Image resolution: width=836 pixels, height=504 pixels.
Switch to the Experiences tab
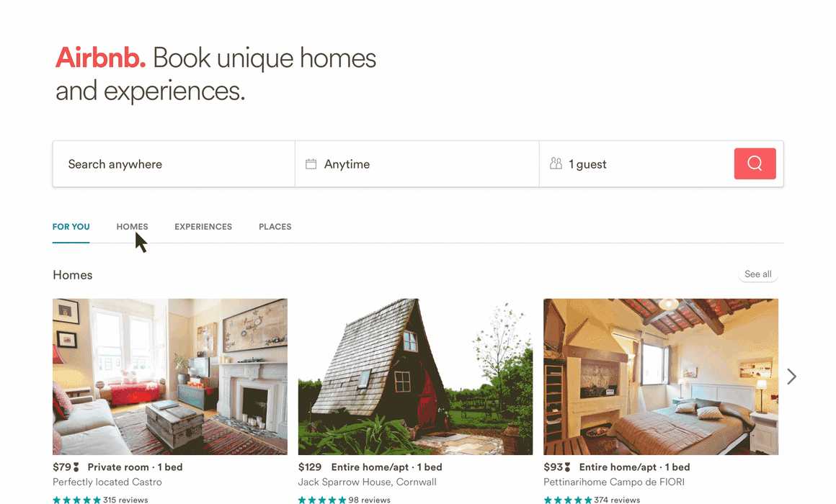coord(203,226)
